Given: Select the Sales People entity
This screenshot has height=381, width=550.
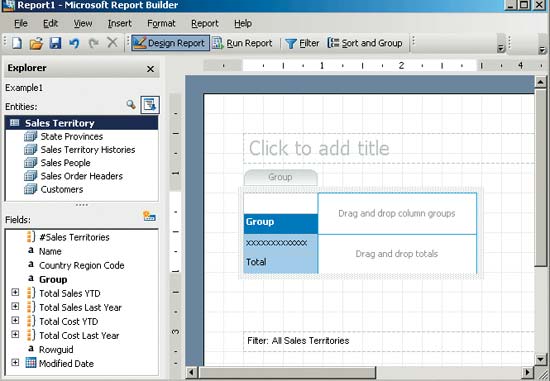Looking at the screenshot, I should pos(65,163).
